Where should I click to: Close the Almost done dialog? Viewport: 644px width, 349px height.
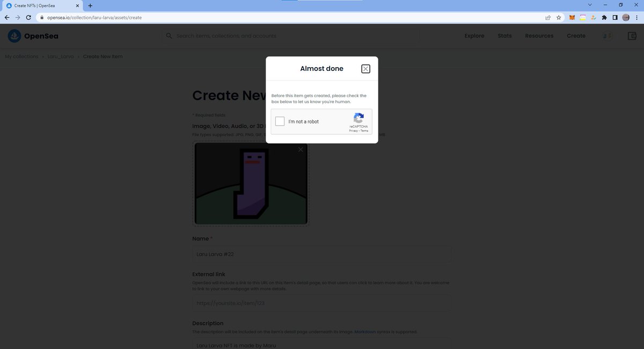click(x=365, y=69)
